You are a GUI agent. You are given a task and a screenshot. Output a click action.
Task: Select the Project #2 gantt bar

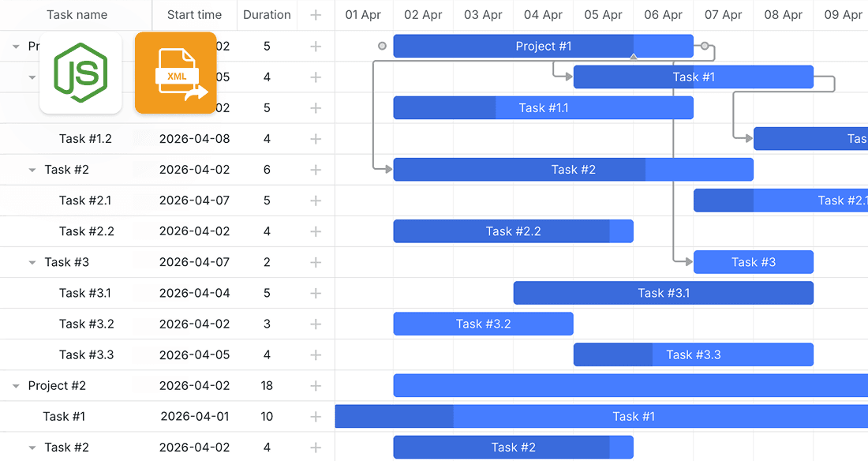630,386
